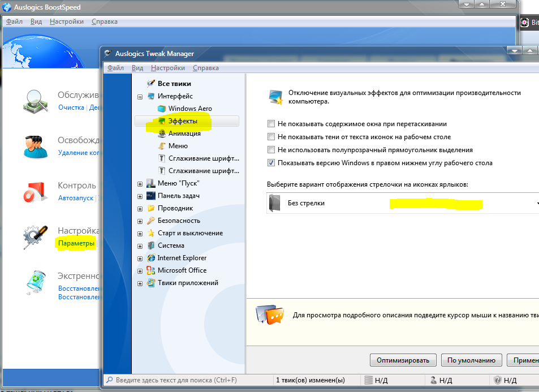Click the shield Н/Д status bar icon
The height and width of the screenshot is (392, 539).
[x=497, y=380]
